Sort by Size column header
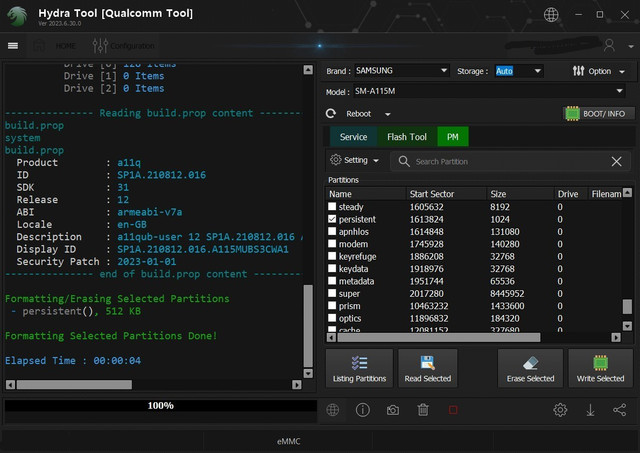640x453 pixels. coord(520,194)
